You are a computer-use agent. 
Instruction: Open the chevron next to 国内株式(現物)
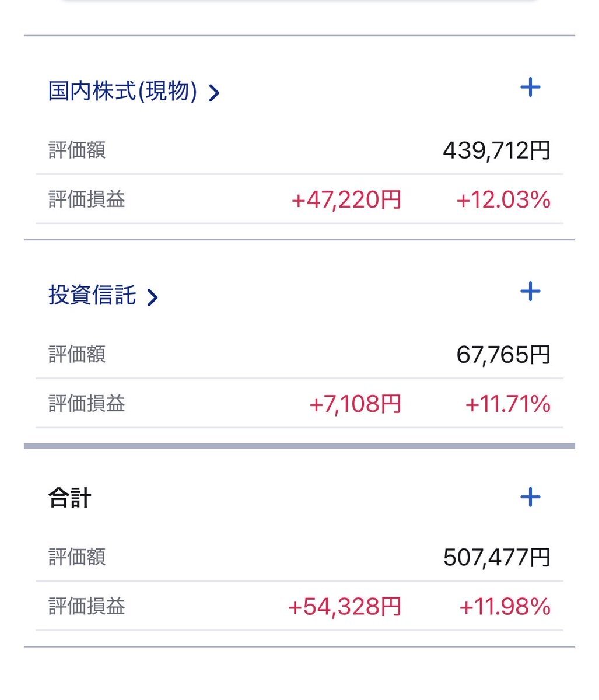[214, 93]
